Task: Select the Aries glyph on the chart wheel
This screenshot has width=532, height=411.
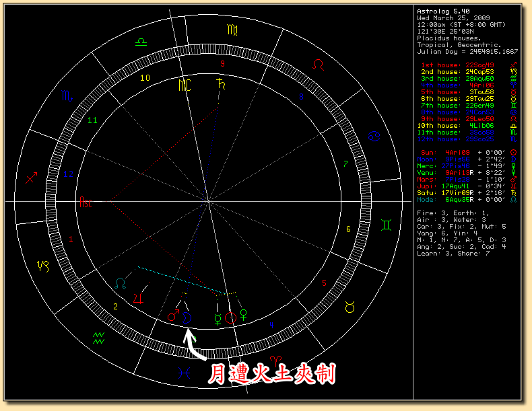Action: [275, 360]
